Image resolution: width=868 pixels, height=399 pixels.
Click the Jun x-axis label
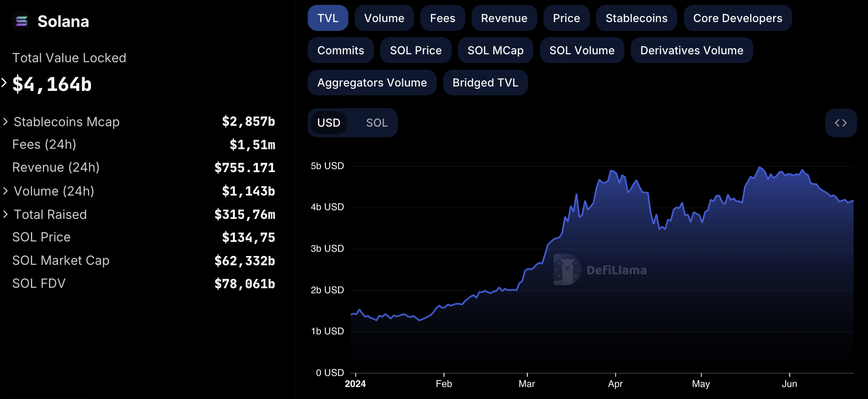click(x=789, y=384)
